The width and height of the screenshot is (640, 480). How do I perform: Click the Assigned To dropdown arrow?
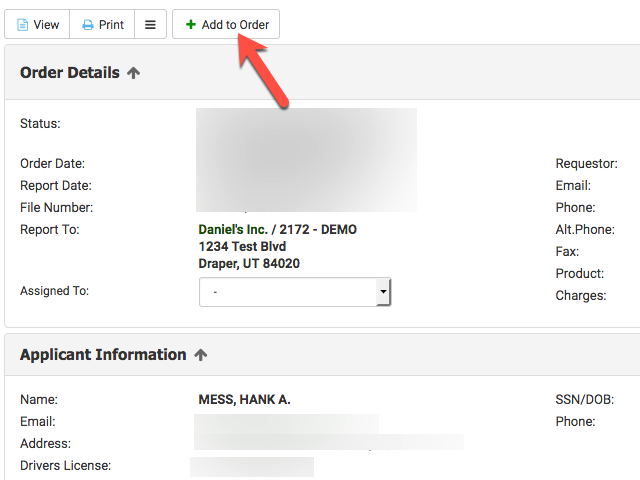382,292
